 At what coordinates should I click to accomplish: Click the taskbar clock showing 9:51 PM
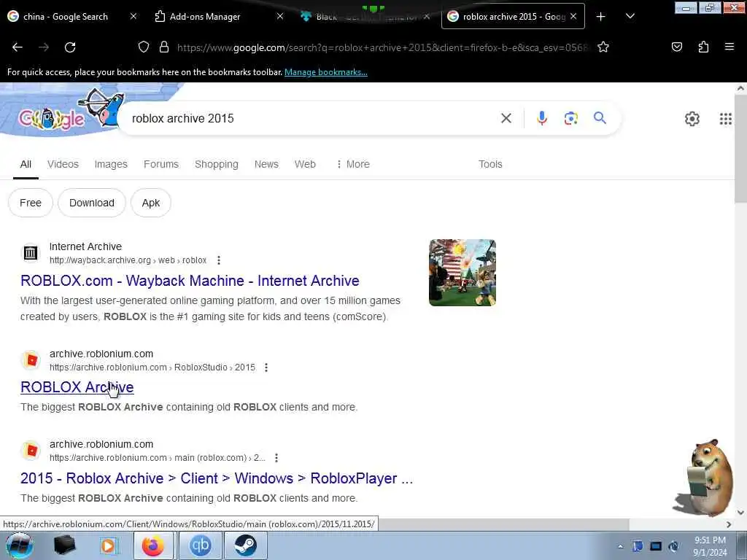[710, 546]
